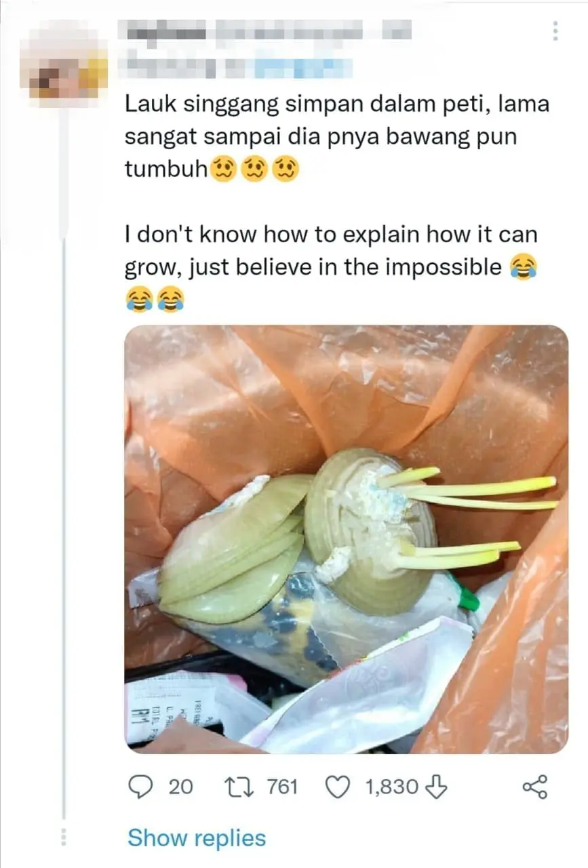The height and width of the screenshot is (868, 588).
Task: Click the reply count 20
Action: tap(180, 787)
